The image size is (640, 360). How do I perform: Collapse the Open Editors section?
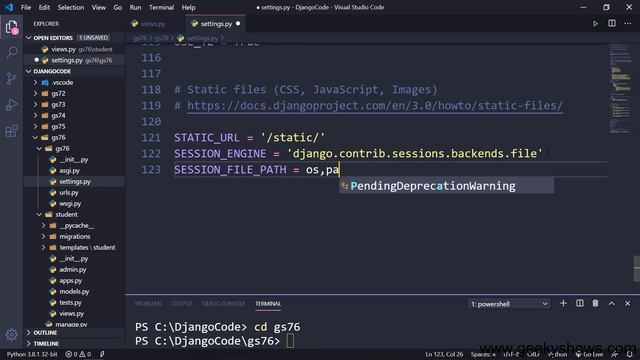(x=53, y=38)
